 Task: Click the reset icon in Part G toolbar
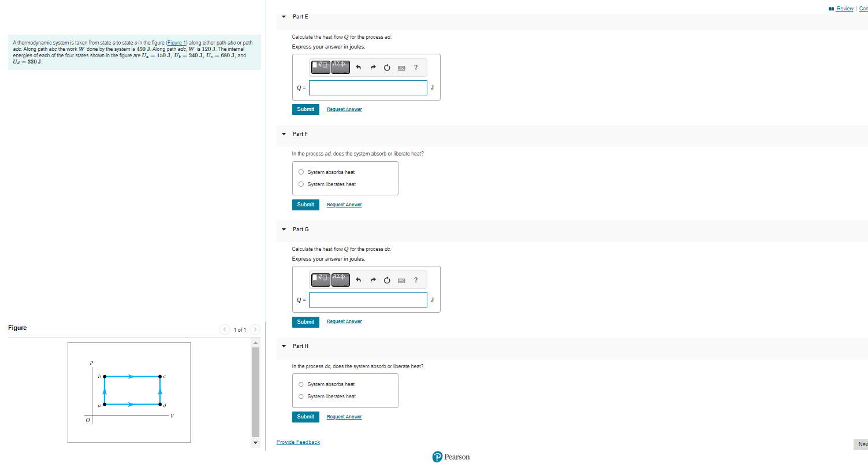386,280
